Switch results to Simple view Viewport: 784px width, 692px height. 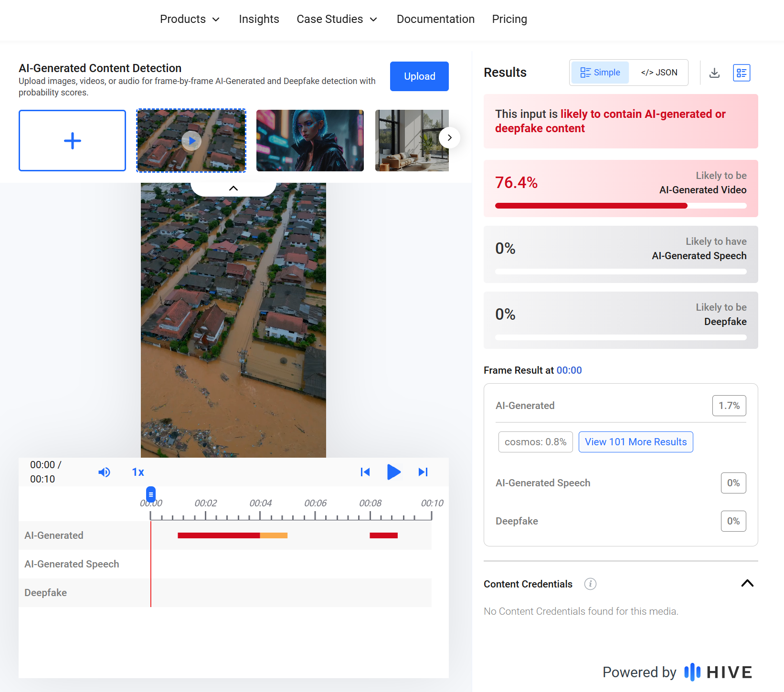point(600,73)
